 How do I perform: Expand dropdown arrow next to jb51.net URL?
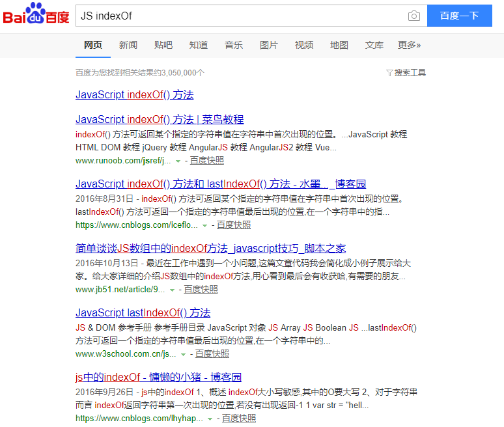pyautogui.click(x=173, y=290)
